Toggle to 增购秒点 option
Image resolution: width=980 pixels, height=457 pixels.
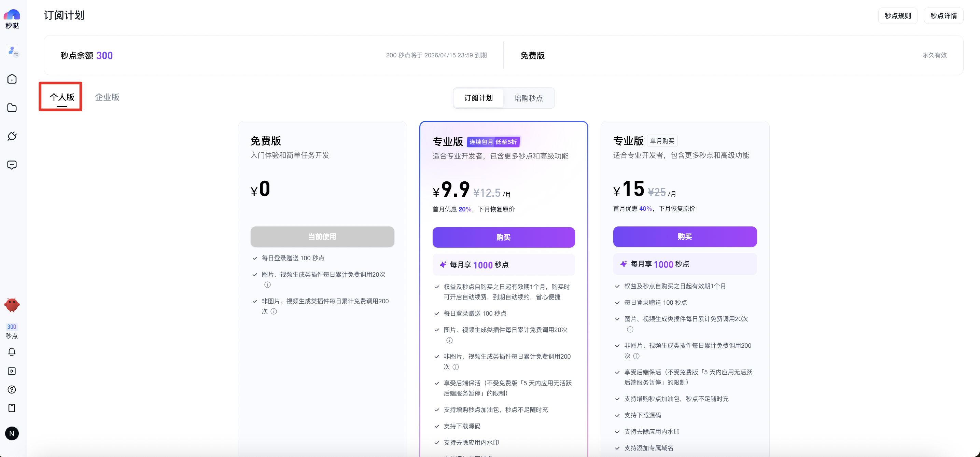tap(529, 98)
